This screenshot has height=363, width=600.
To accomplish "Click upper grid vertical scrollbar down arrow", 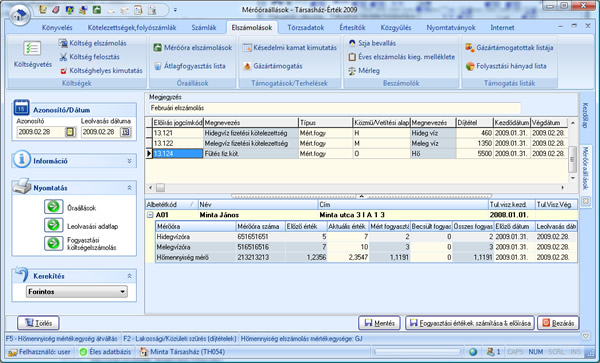I will (x=573, y=178).
